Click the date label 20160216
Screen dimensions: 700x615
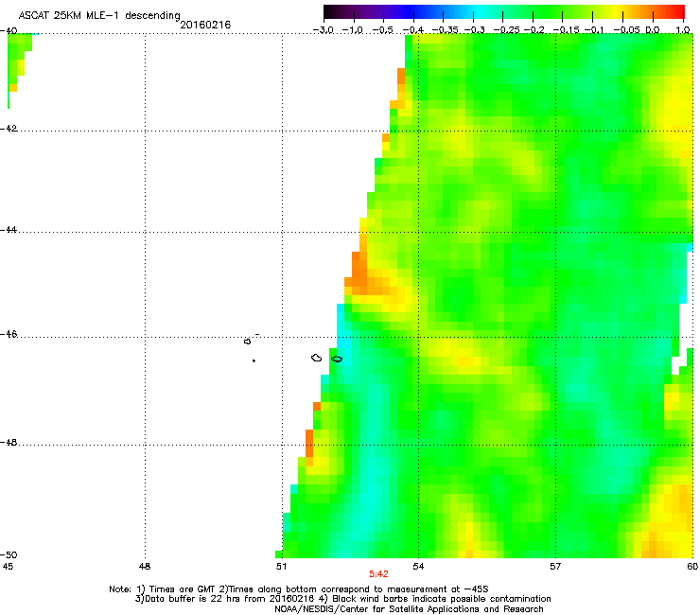click(x=205, y=25)
